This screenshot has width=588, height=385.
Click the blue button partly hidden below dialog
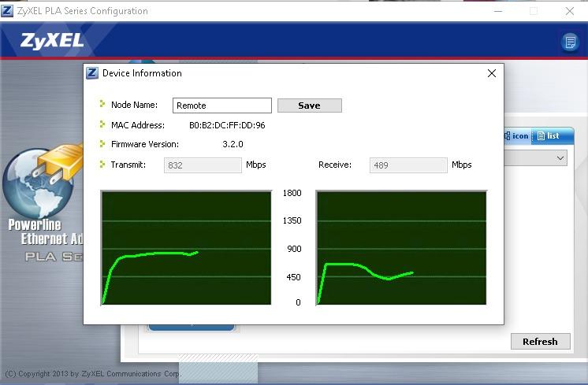click(x=192, y=328)
